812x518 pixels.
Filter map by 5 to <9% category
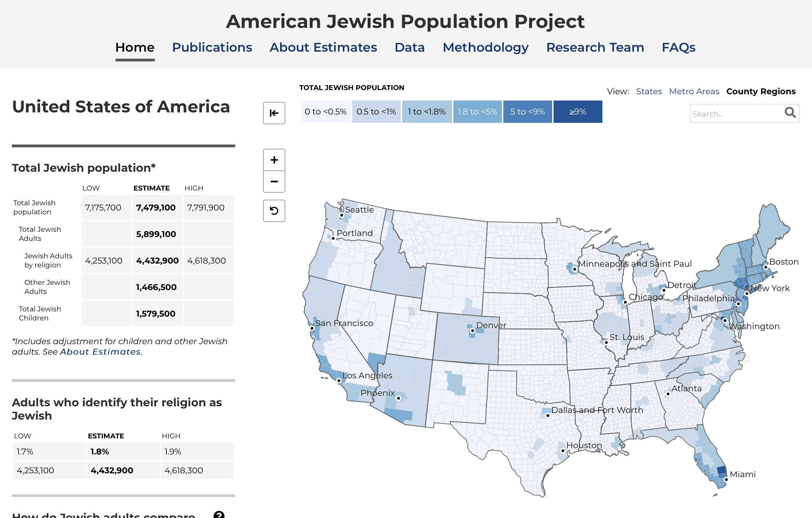(x=527, y=111)
